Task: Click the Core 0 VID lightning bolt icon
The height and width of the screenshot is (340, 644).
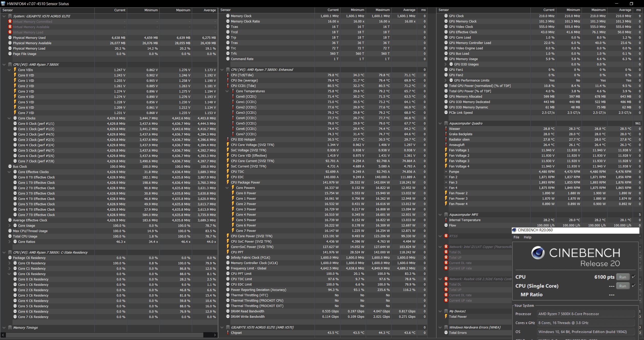Action: pyautogui.click(x=15, y=75)
